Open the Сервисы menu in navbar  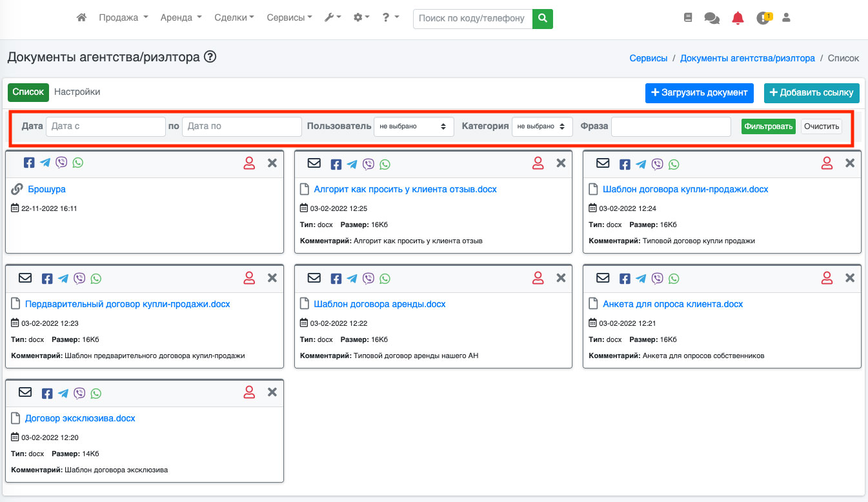coord(289,18)
